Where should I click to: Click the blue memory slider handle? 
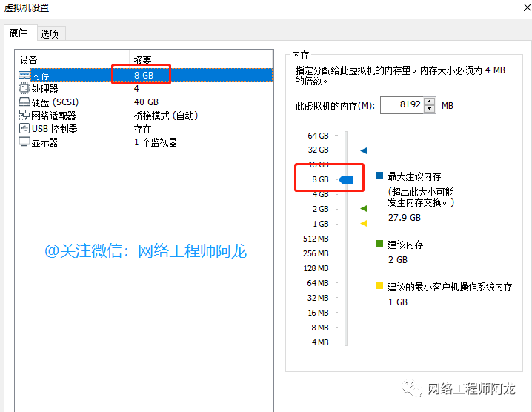point(346,179)
